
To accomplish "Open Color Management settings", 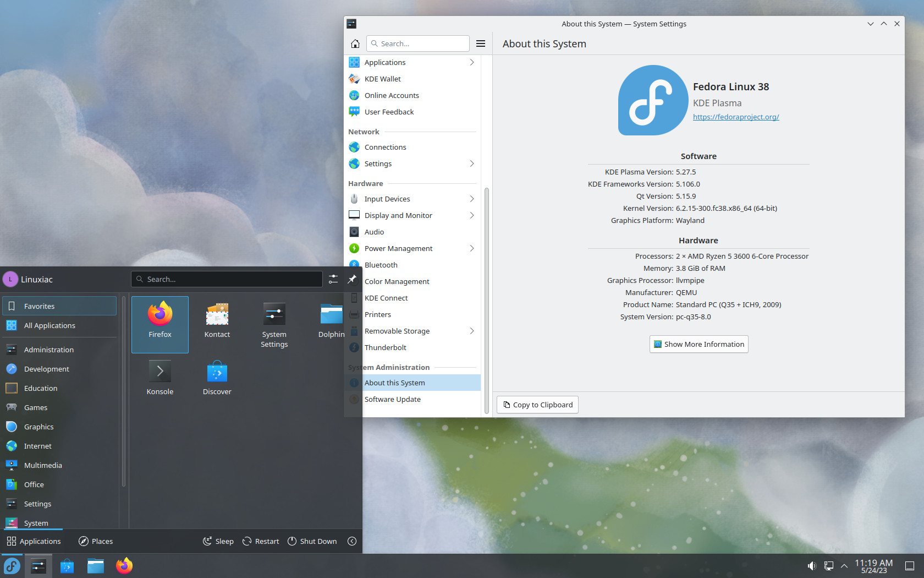I will 412,281.
